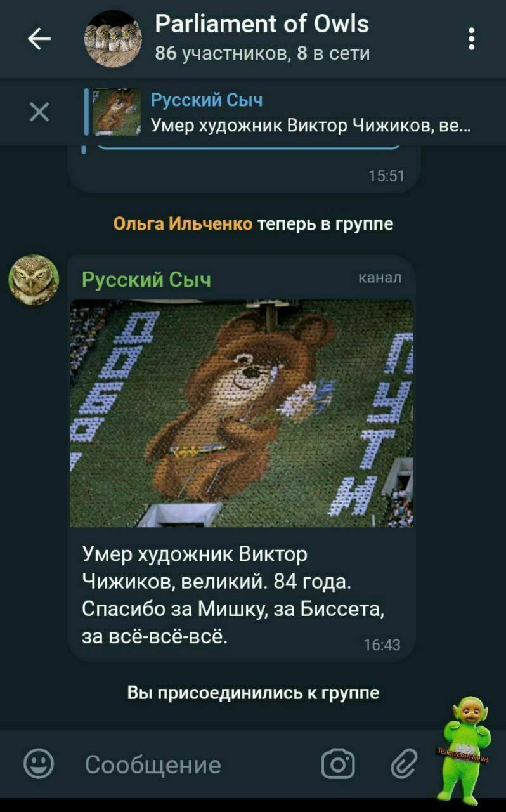Go back using the arrow icon

(x=39, y=39)
